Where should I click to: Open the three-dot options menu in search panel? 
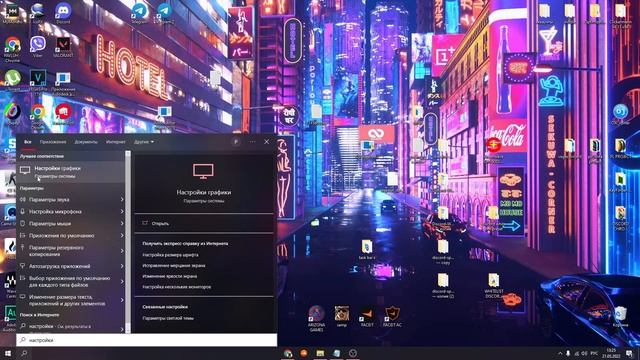click(252, 142)
